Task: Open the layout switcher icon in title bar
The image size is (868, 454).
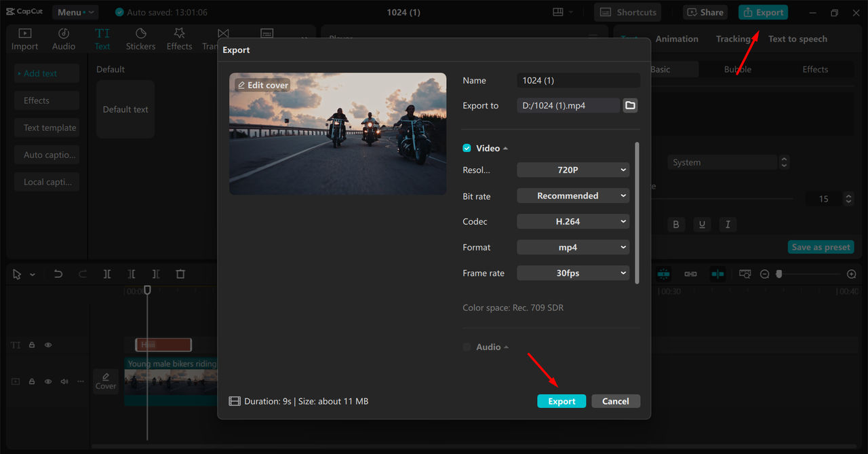Action: point(558,12)
